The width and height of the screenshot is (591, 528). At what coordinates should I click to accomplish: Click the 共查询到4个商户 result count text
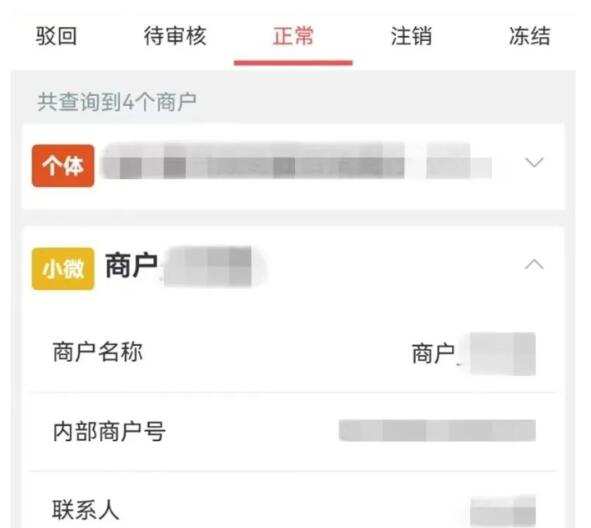pos(117,102)
